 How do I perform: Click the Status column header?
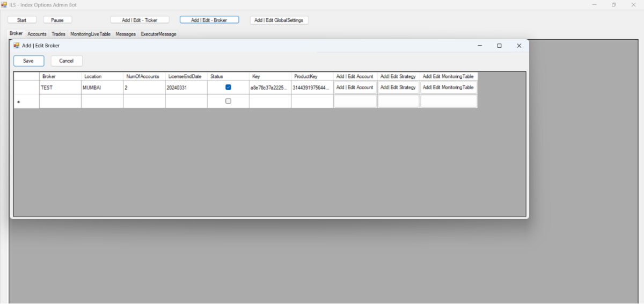tap(228, 76)
